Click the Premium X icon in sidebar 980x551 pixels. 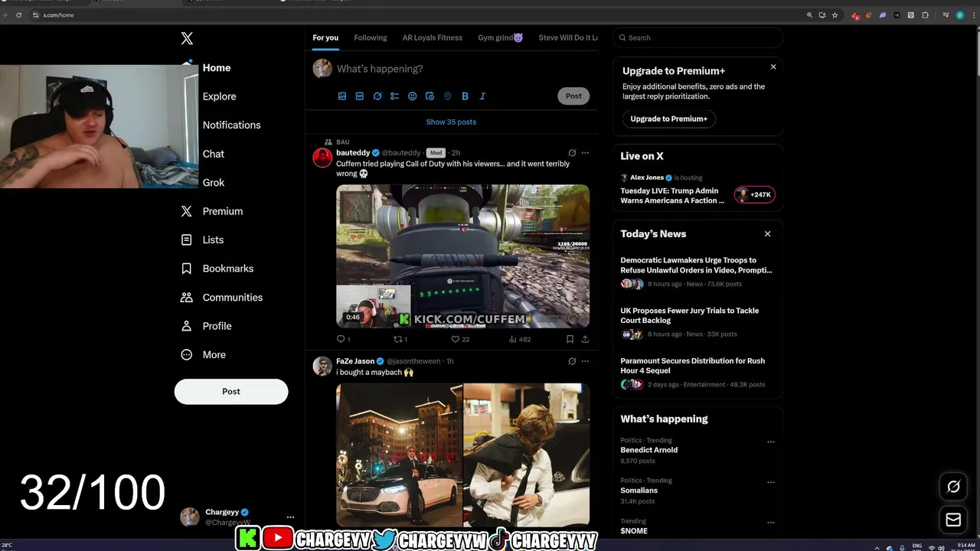[186, 211]
